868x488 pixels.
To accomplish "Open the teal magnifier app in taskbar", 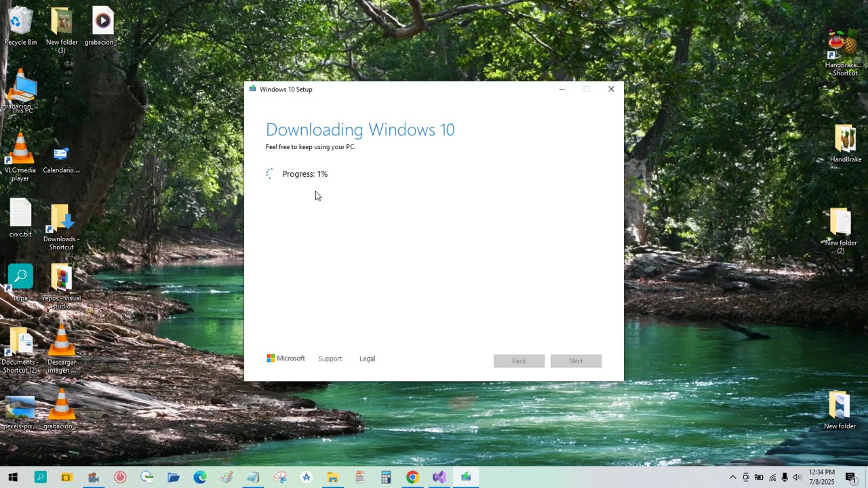I will tap(40, 477).
